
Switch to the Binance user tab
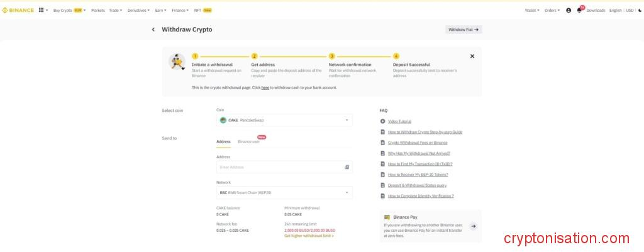pos(248,141)
